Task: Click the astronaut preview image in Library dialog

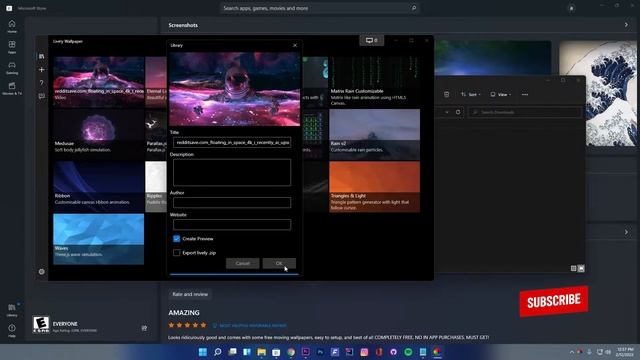Action: pos(234,89)
